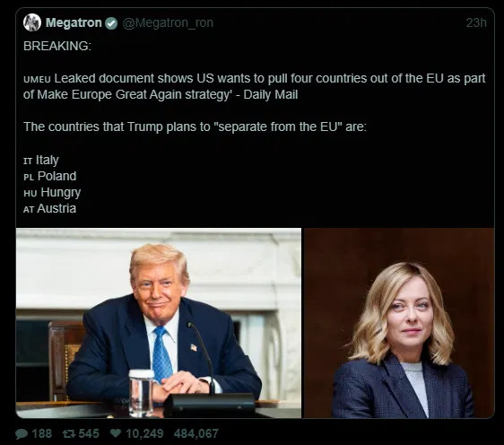Click the PL flag code before Poland

[29, 177]
